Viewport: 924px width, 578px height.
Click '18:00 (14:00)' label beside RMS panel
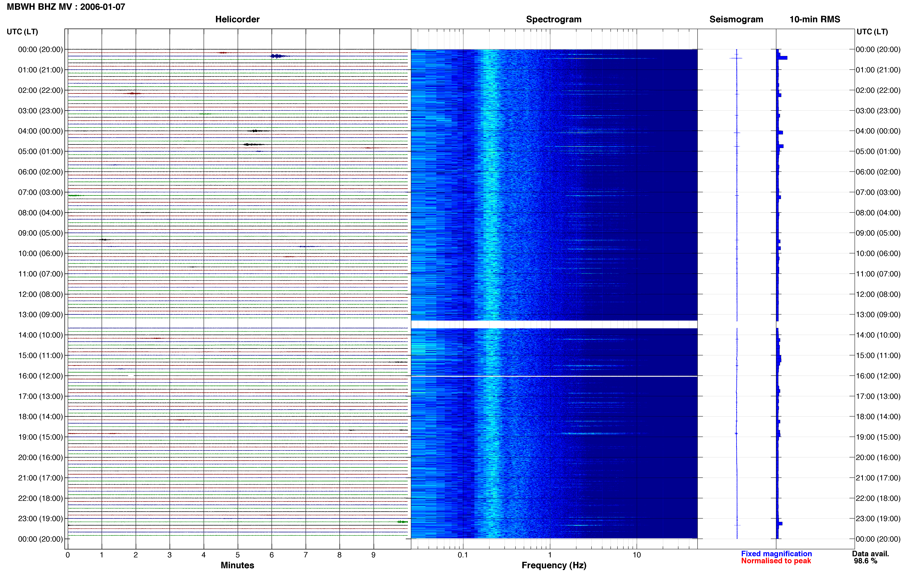click(878, 417)
